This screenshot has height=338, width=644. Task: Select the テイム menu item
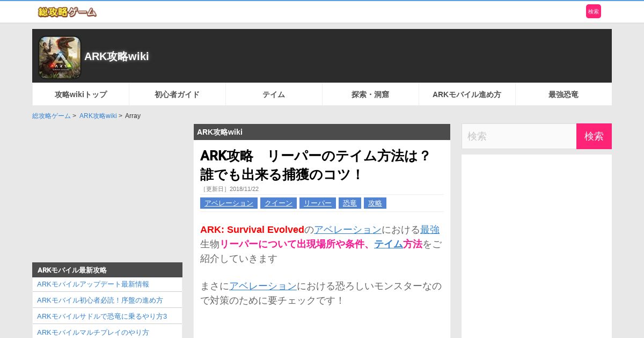click(274, 94)
